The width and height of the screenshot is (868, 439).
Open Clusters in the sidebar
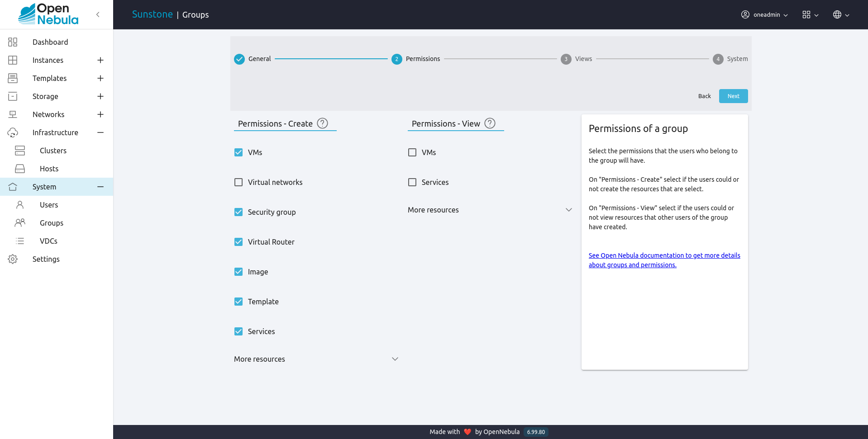click(57, 151)
